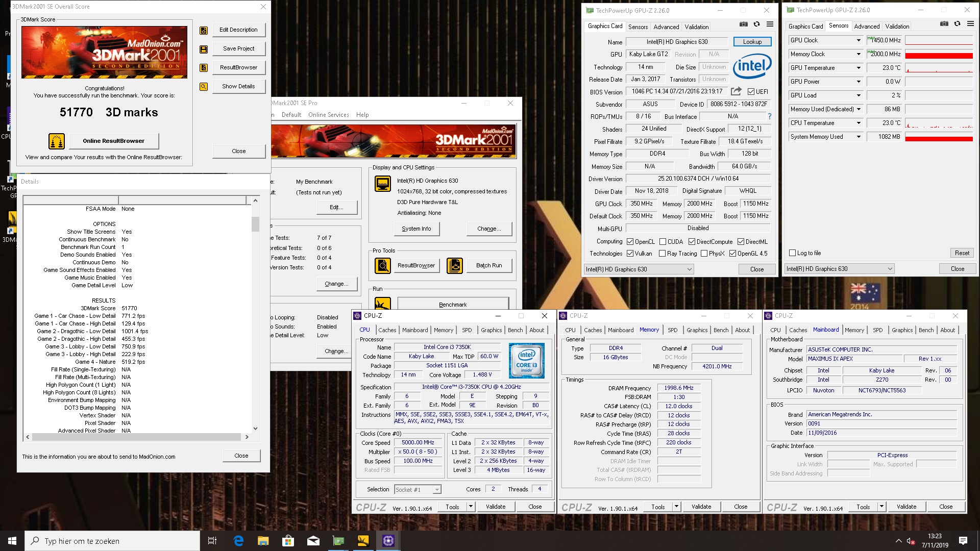Open the notification center icon
This screenshot has height=551, width=980.
click(963, 541)
